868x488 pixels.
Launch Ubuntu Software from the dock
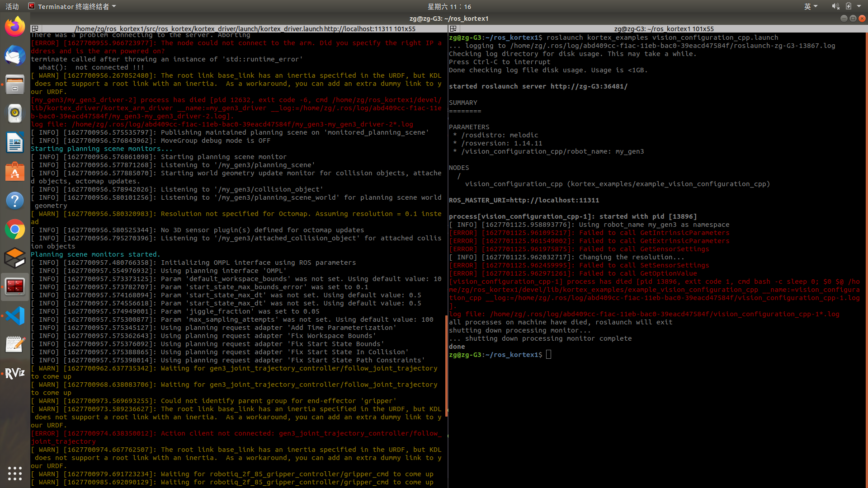pos(15,172)
